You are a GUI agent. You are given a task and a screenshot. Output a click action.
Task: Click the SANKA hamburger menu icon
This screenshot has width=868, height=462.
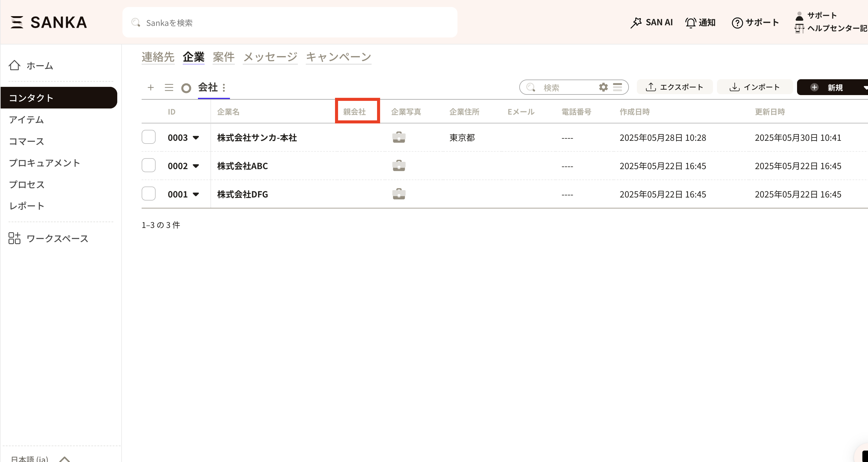pos(17,22)
